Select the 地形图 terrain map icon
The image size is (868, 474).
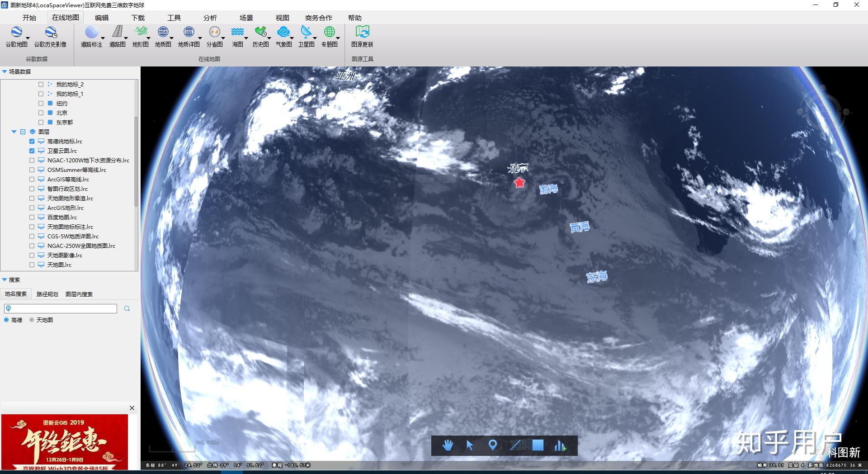point(141,36)
